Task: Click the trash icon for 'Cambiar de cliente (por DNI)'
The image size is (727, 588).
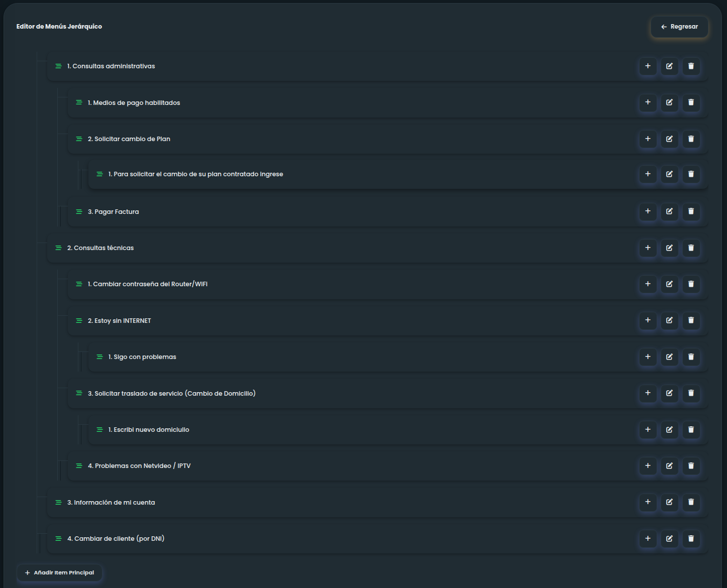Action: [x=691, y=538]
